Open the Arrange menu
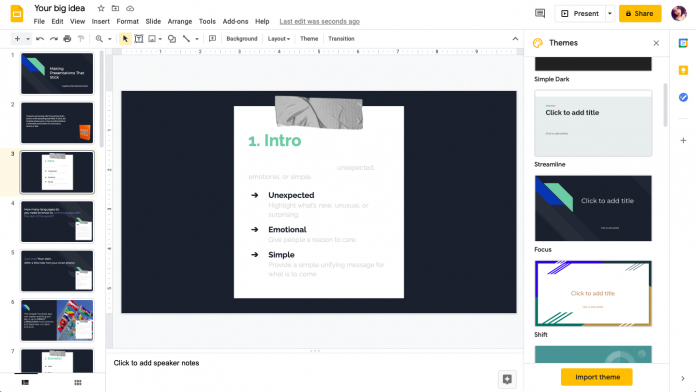 pyautogui.click(x=180, y=21)
